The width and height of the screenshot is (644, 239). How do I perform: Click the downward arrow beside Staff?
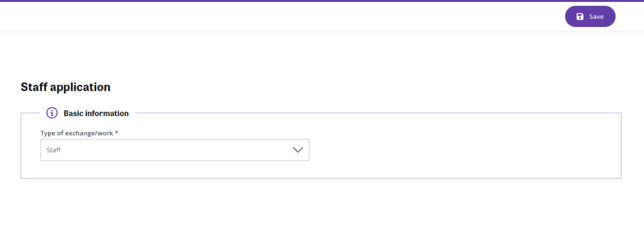298,150
